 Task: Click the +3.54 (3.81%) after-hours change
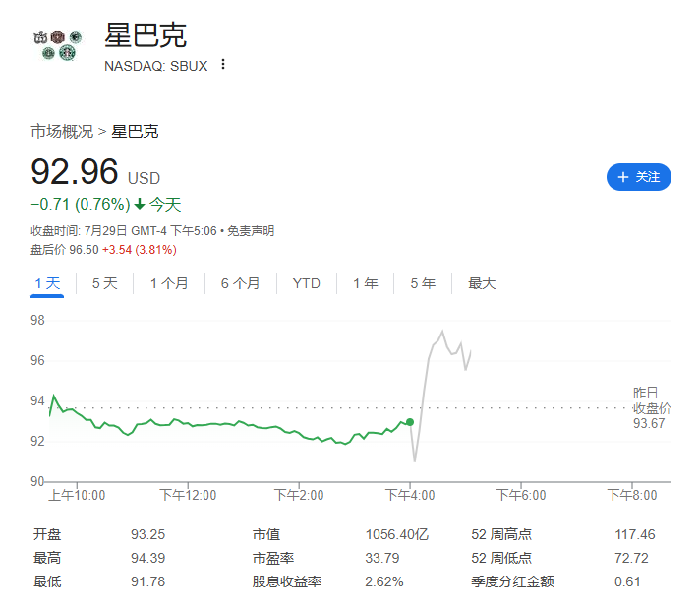[x=140, y=250]
